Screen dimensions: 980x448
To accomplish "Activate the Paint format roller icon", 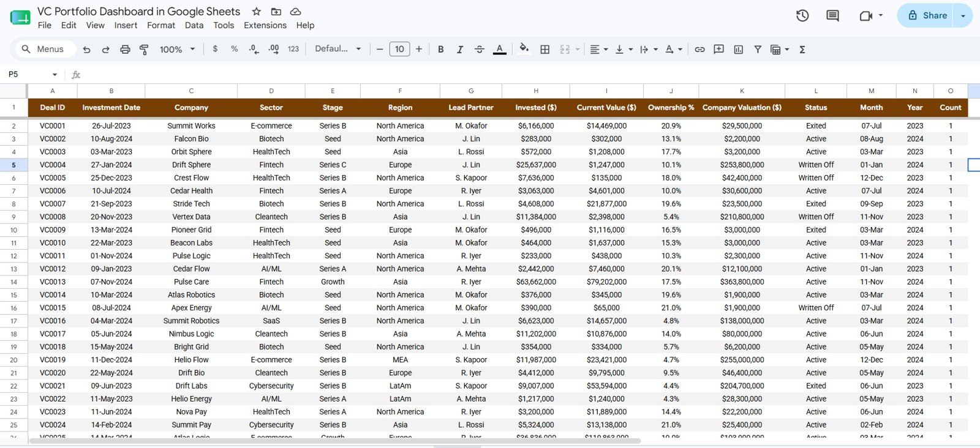I will [x=144, y=50].
